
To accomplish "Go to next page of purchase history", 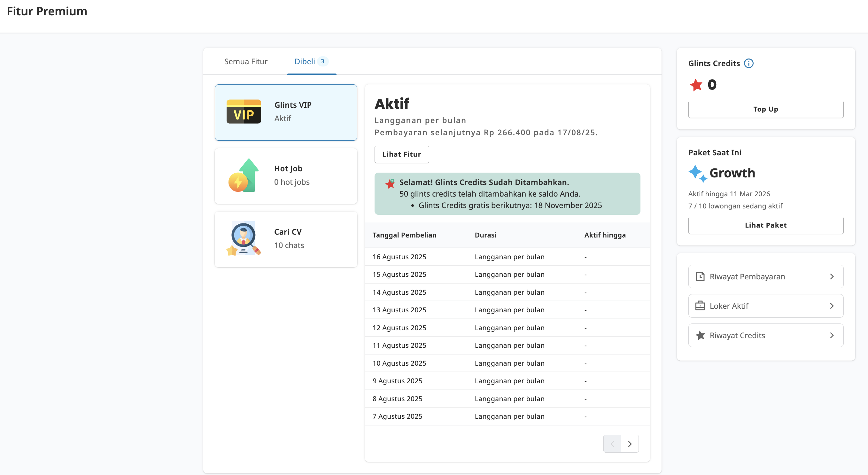I will (x=630, y=444).
